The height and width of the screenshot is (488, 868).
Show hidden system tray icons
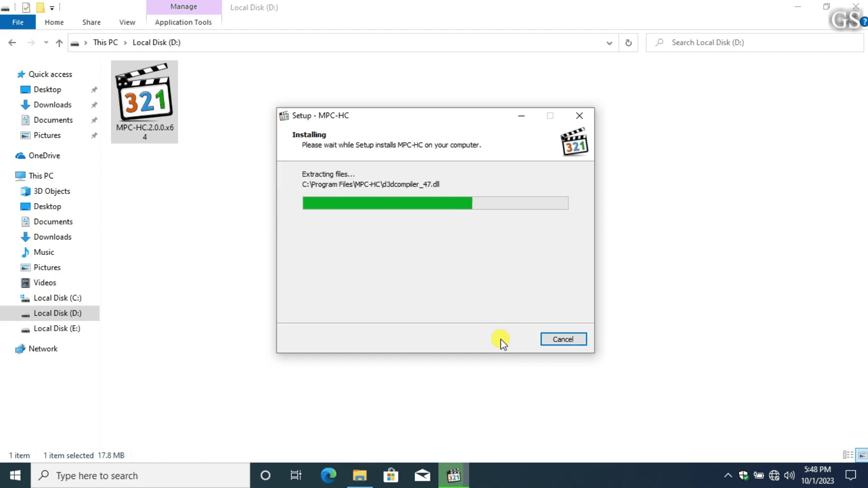pos(728,475)
